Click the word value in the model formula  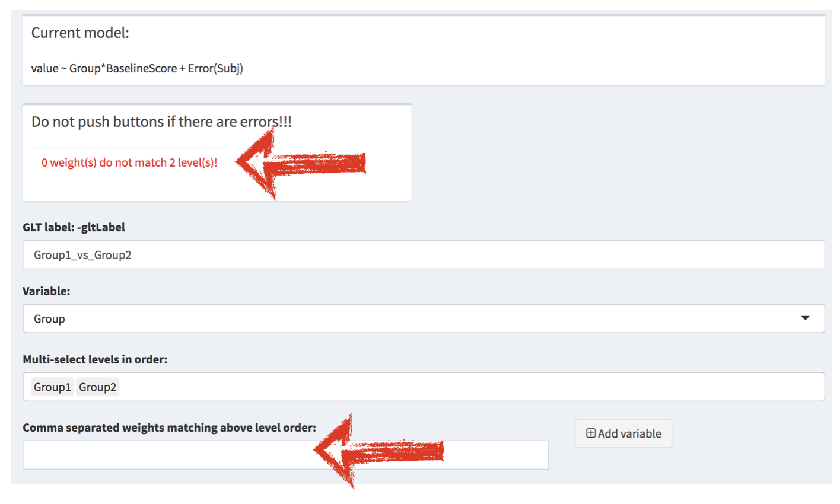44,68
